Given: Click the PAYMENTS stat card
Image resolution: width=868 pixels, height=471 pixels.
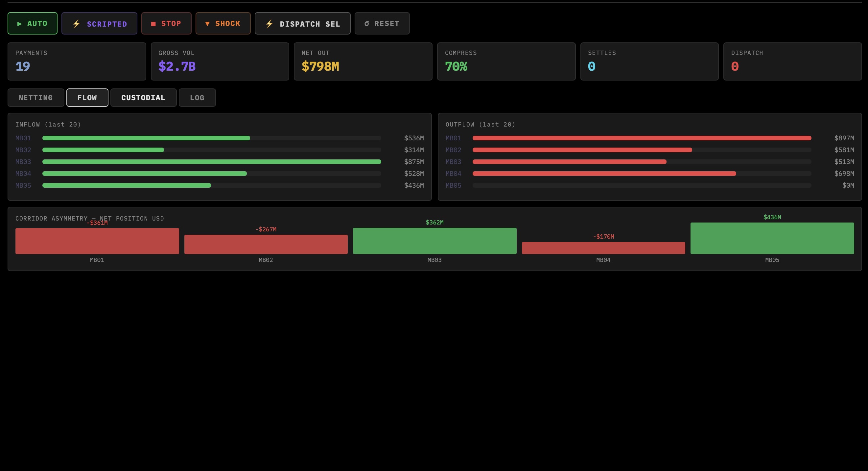Looking at the screenshot, I should 77,61.
